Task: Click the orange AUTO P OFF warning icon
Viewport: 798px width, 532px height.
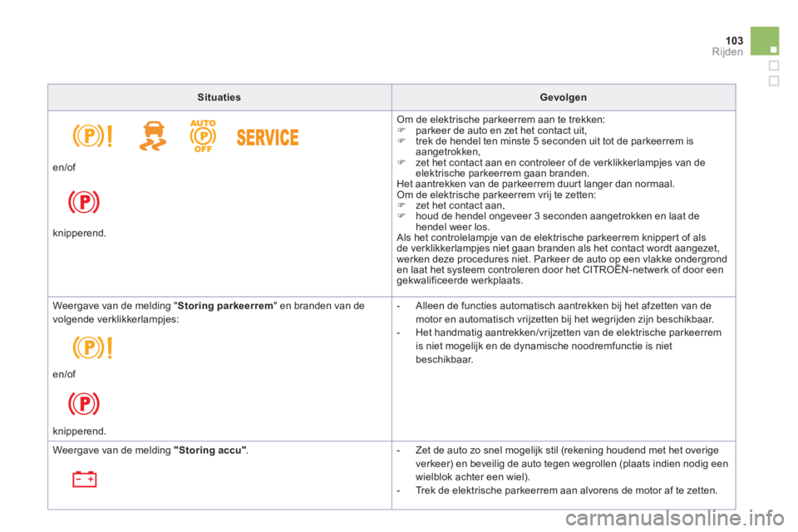Action: (x=203, y=135)
